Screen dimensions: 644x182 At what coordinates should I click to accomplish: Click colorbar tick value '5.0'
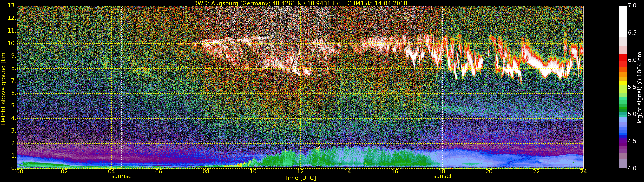pyautogui.click(x=632, y=114)
